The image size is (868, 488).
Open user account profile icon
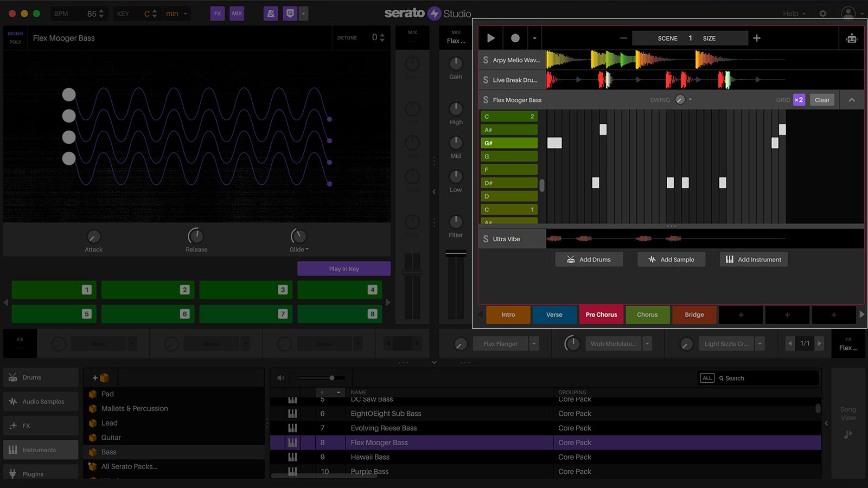tap(848, 14)
